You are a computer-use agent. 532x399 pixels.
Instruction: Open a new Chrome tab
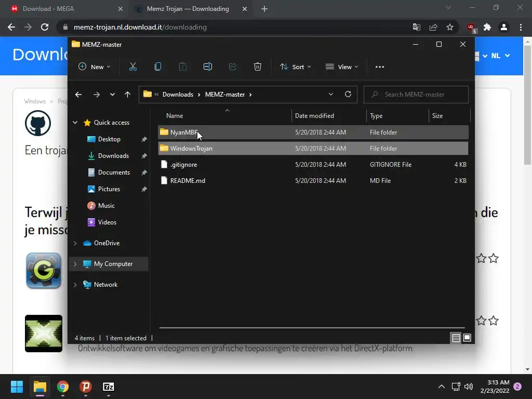coord(264,9)
